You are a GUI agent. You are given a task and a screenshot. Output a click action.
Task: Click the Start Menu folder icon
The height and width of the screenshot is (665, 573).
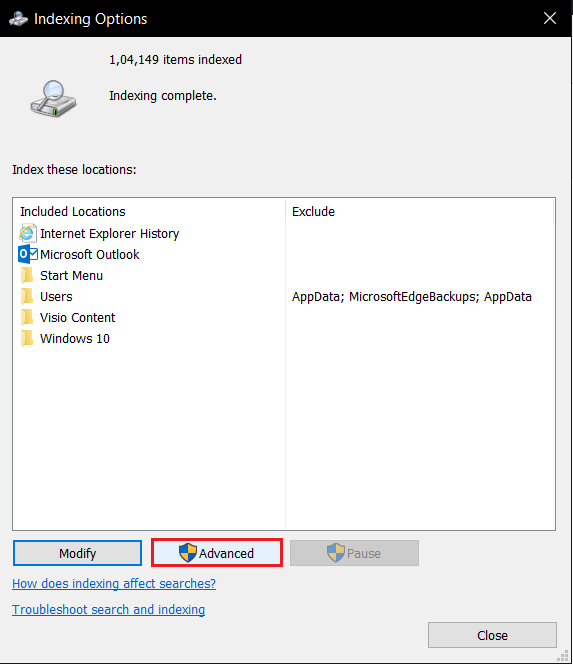tap(27, 275)
